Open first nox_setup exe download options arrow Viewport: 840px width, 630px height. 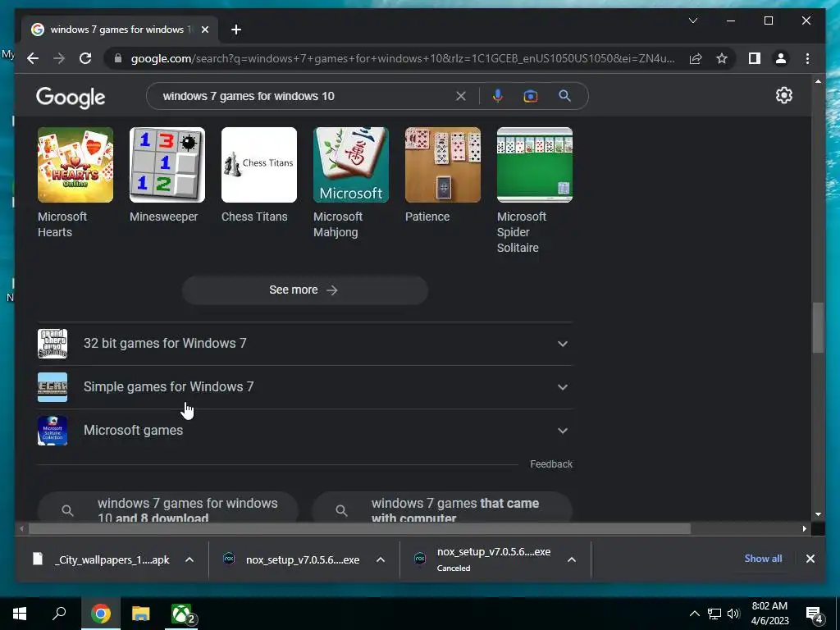pos(381,559)
